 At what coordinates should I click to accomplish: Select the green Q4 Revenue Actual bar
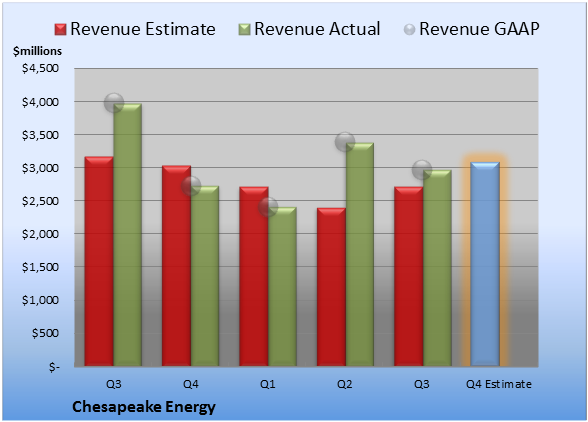205,276
